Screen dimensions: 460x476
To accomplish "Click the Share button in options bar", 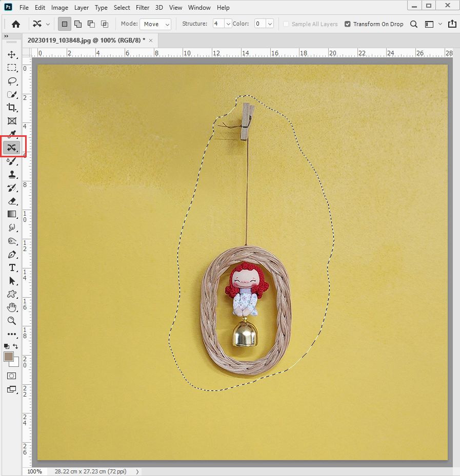I will pos(452,24).
